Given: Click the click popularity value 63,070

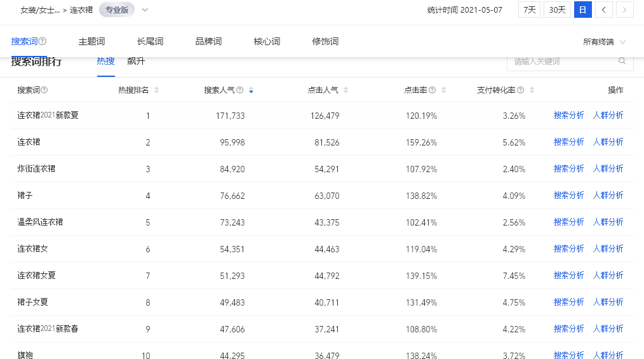Looking at the screenshot, I should (x=327, y=196).
